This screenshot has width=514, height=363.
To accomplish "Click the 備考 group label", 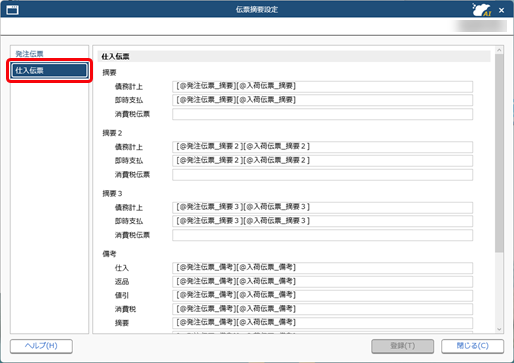I will 109,254.
